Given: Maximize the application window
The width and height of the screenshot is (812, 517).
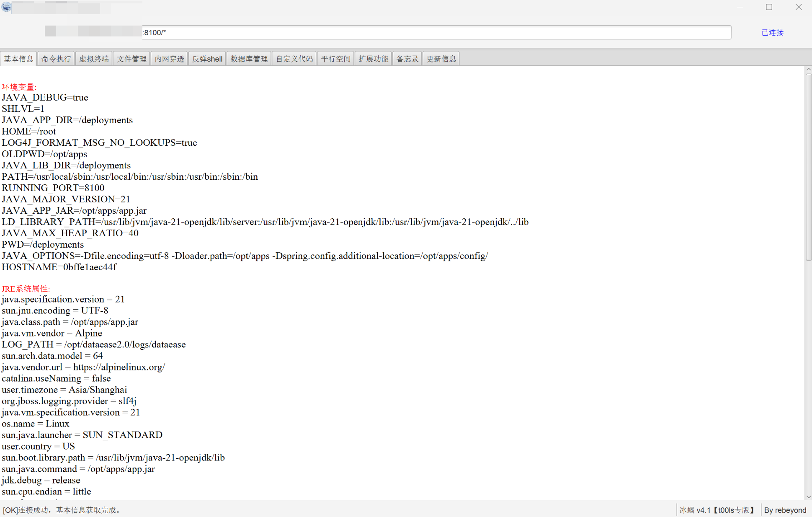Looking at the screenshot, I should click(x=769, y=7).
